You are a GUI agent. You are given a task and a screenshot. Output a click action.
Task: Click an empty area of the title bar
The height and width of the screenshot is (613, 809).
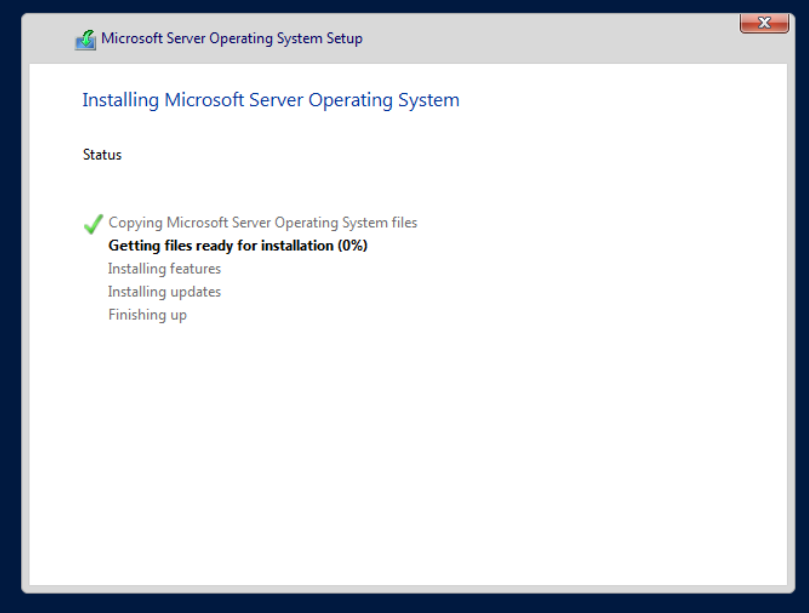(x=550, y=39)
